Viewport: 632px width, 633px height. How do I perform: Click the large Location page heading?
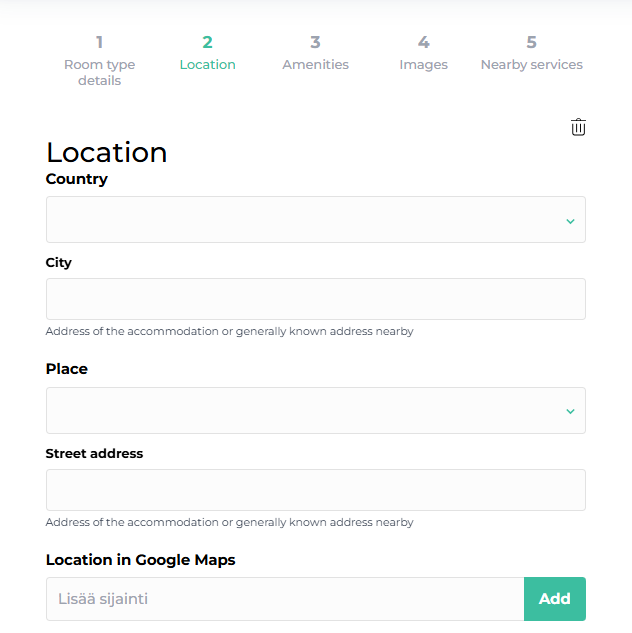coord(107,152)
